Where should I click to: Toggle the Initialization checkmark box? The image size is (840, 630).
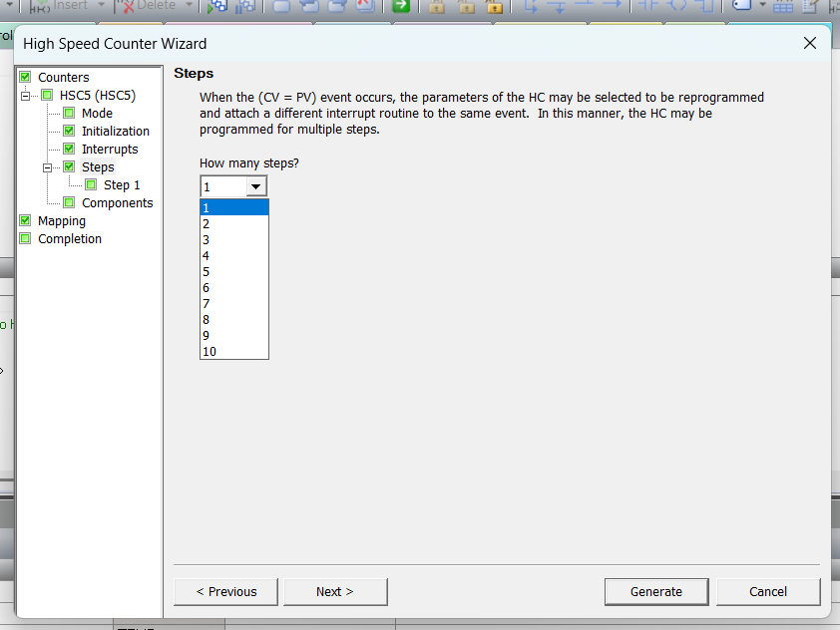pos(69,132)
